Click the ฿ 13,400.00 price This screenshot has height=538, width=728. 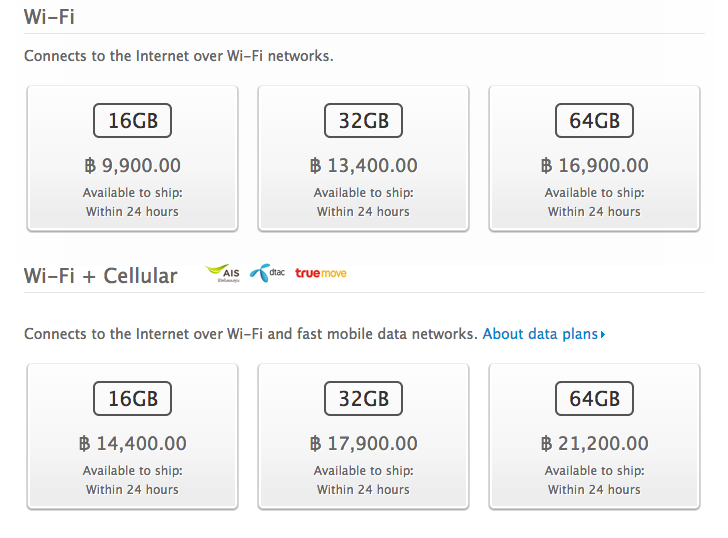363,166
